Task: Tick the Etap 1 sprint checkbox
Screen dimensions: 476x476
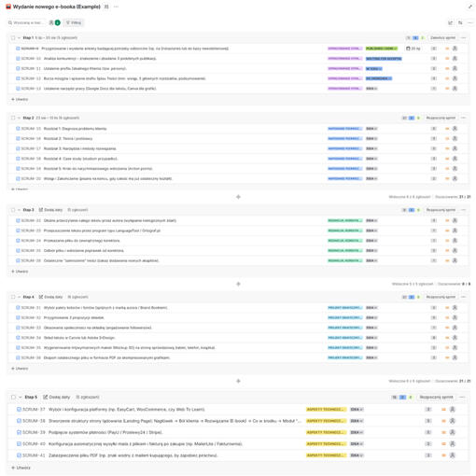Action: (13, 38)
